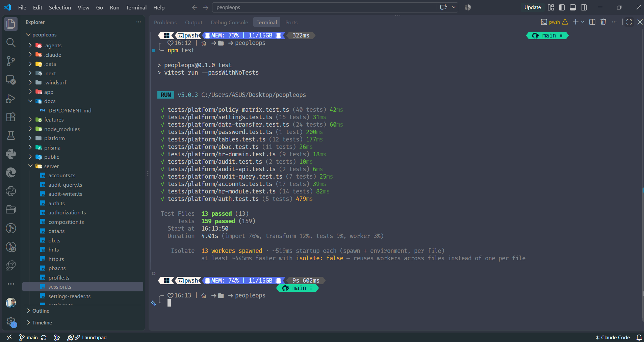This screenshot has height=342, width=644.
Task: Switch to the Problems tab
Action: pos(165,22)
